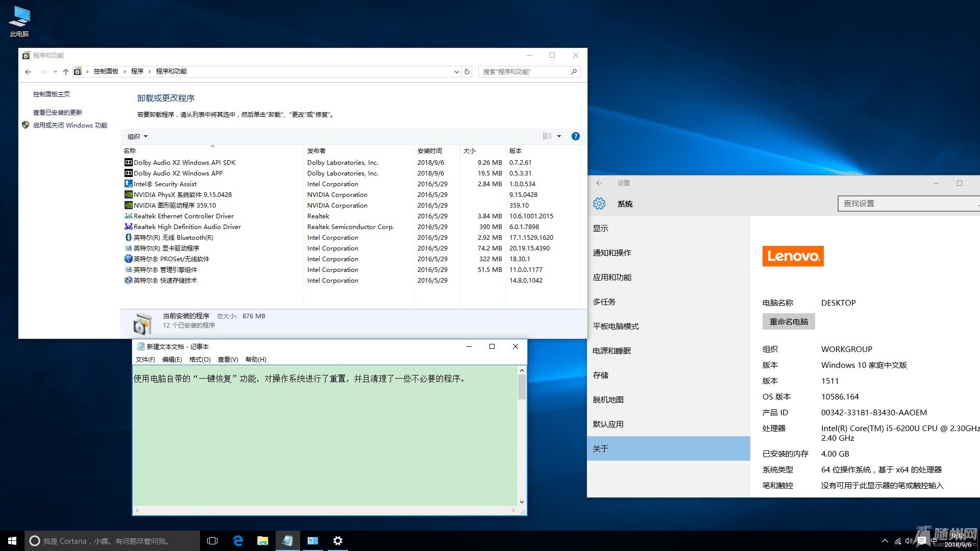This screenshot has width=980, height=551.
Task: Click the up-arrow navigation button in control panel
Action: coord(66,71)
